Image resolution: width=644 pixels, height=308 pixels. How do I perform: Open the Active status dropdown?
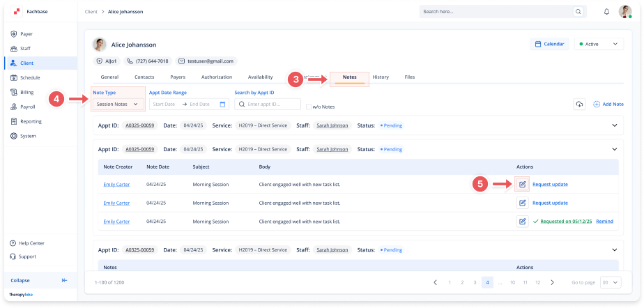(x=598, y=44)
